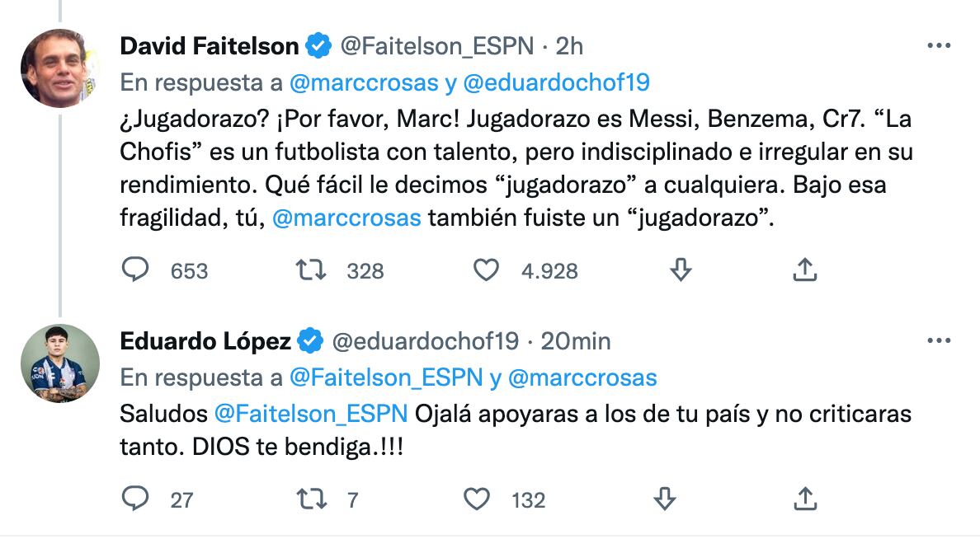Open David Faitelson's profile picture
980x539 pixels.
pyautogui.click(x=60, y=68)
